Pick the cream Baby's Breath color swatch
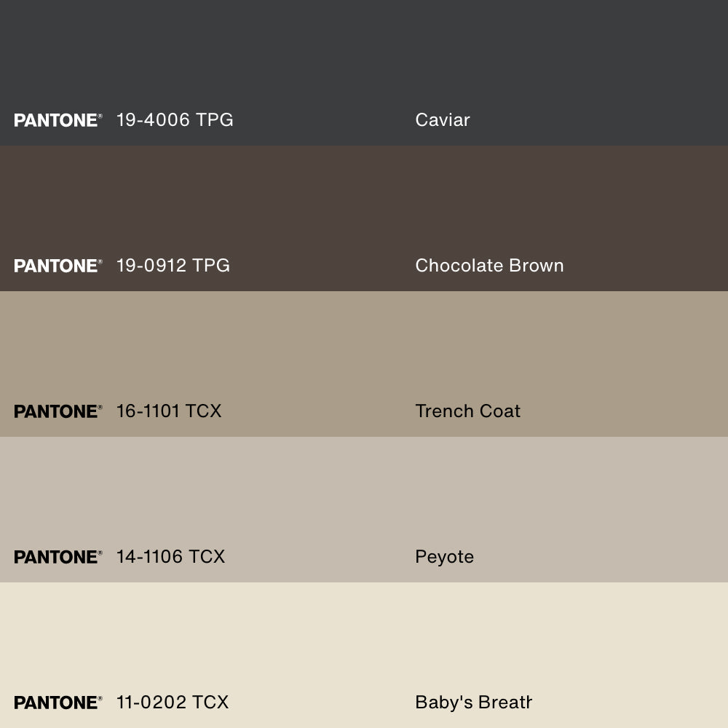The width and height of the screenshot is (728, 728). [364, 641]
